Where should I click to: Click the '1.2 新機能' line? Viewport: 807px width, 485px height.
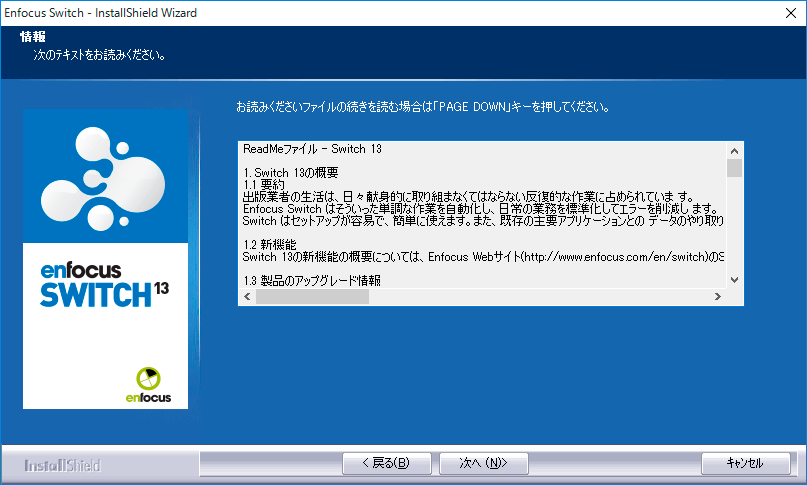[x=270, y=245]
